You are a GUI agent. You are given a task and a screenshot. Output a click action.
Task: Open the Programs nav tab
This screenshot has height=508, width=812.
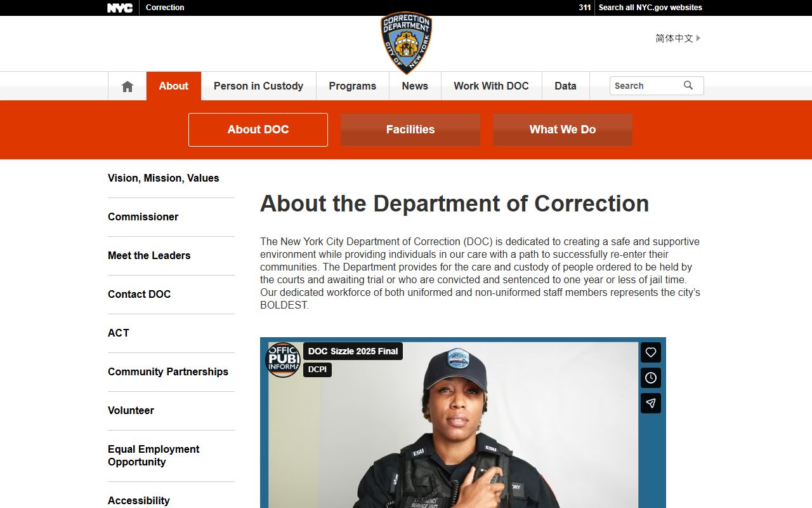[x=353, y=86]
